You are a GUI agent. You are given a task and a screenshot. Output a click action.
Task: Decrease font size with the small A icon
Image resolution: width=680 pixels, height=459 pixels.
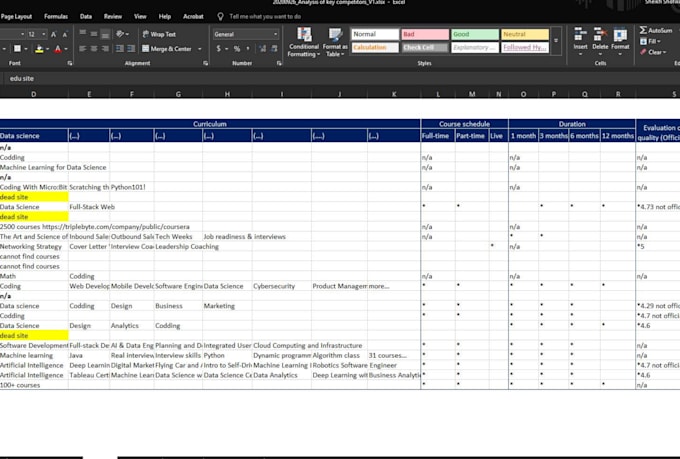coord(65,34)
